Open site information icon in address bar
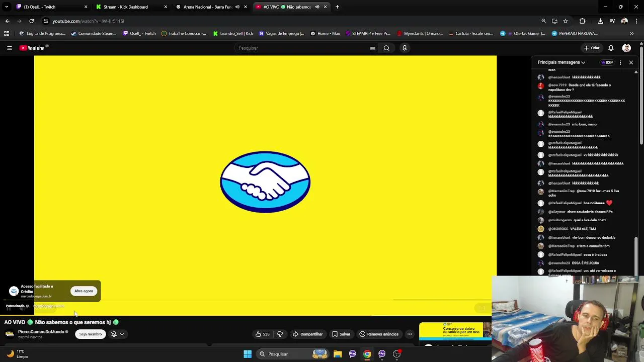This screenshot has width=644, height=362. point(46,21)
